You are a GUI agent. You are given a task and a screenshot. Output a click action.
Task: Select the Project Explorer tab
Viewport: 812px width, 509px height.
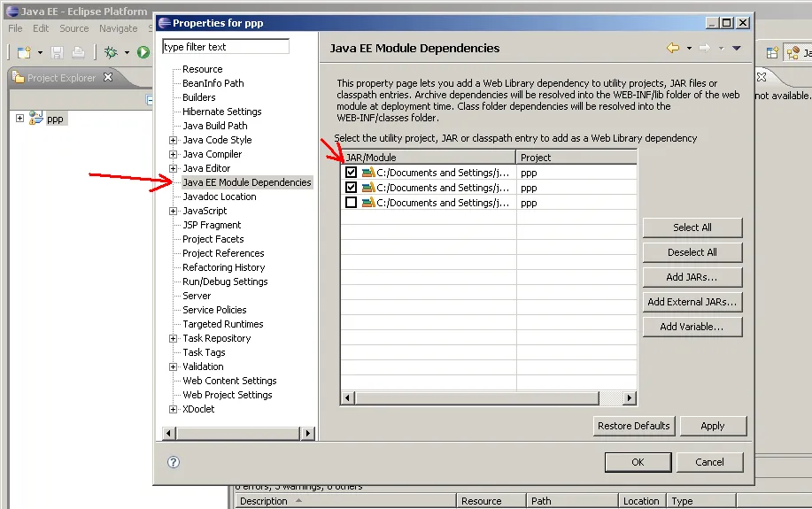pyautogui.click(x=62, y=78)
